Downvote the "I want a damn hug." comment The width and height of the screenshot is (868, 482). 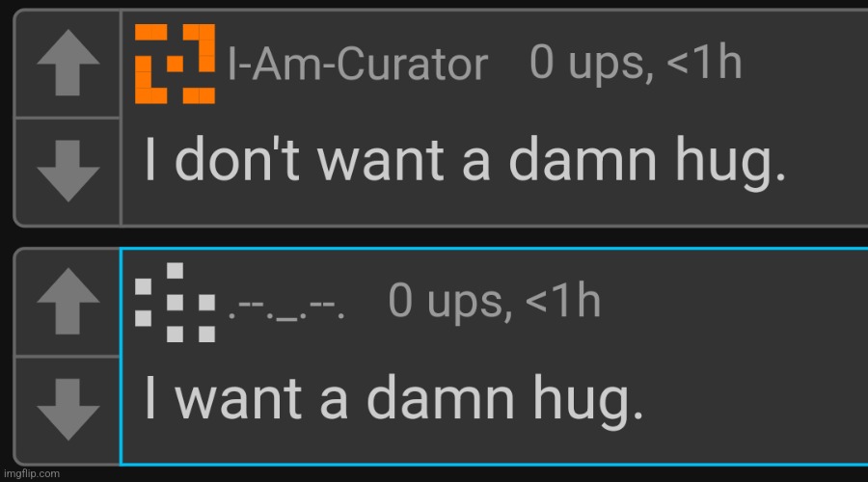coord(68,410)
